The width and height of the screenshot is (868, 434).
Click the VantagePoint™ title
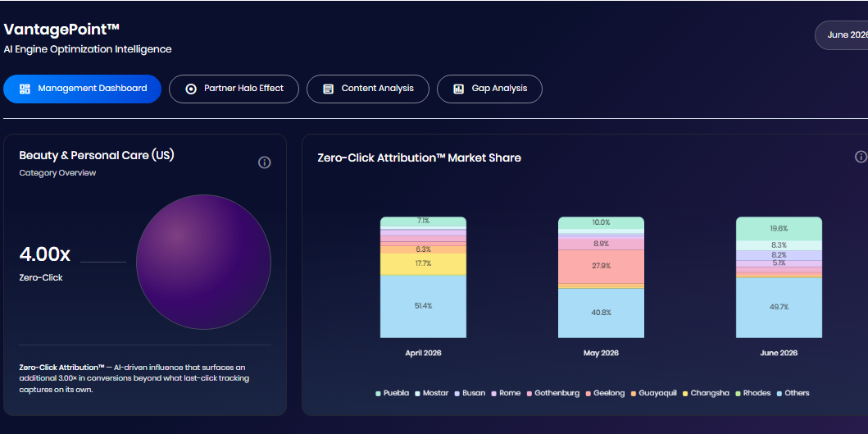click(x=61, y=30)
